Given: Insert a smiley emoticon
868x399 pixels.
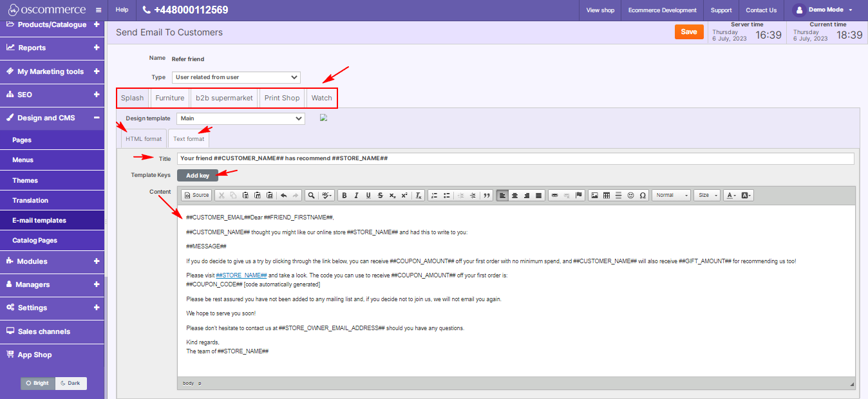Looking at the screenshot, I should coord(630,195).
